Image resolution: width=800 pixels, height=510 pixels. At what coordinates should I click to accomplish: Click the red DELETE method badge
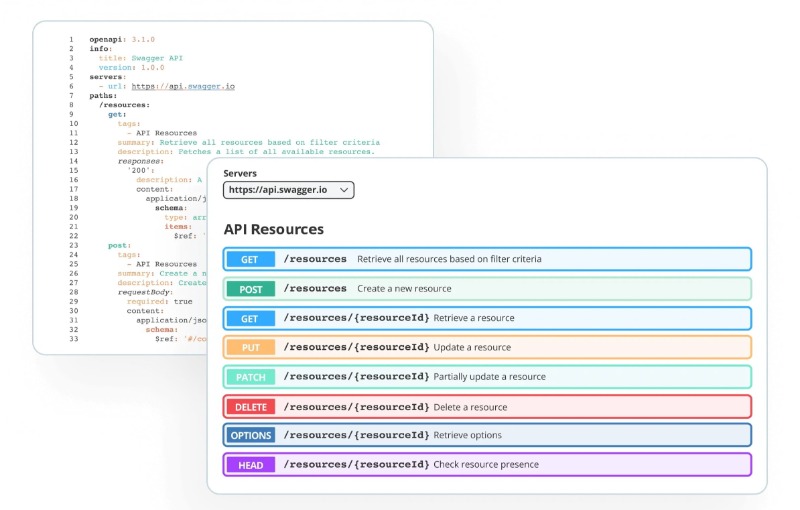(x=251, y=407)
